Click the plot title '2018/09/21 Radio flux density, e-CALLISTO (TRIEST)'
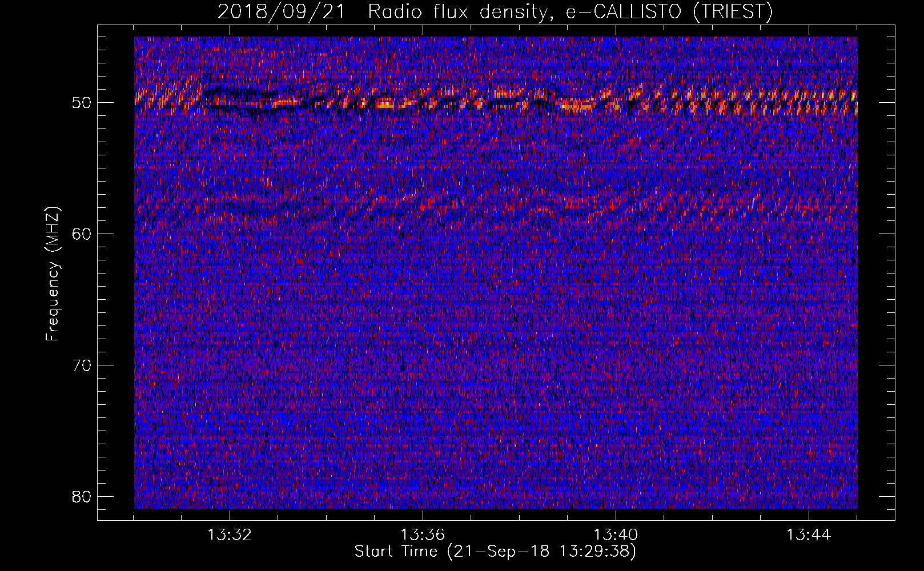The width and height of the screenshot is (924, 571). (x=495, y=11)
